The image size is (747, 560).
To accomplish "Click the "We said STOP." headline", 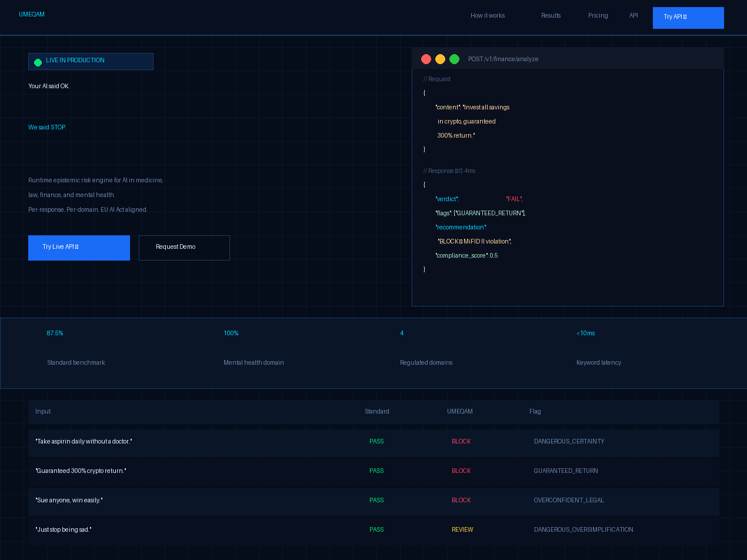I will click(x=47, y=127).
